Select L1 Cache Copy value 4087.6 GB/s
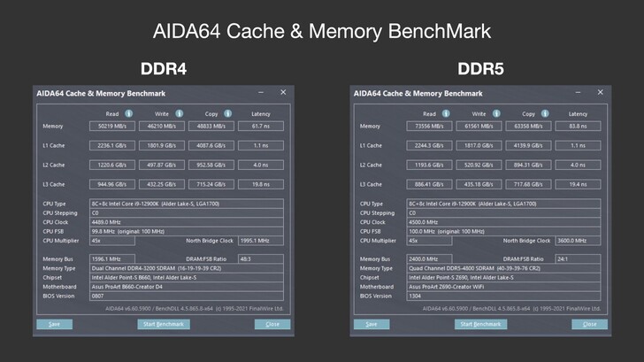 [x=211, y=145]
